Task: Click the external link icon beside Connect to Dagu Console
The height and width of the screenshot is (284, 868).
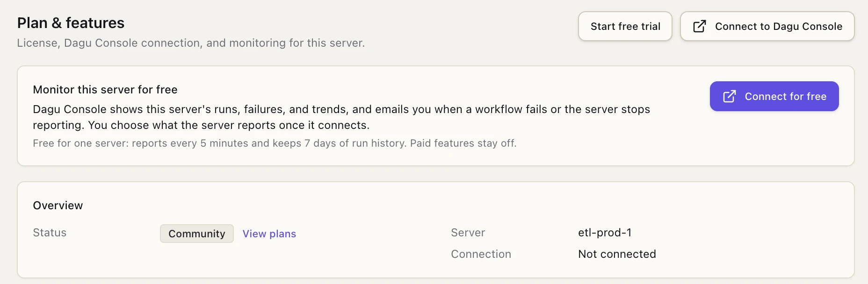Action: [x=700, y=27]
